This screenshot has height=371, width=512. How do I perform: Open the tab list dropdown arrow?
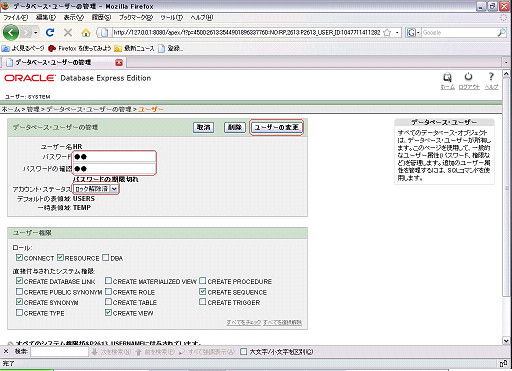click(x=506, y=62)
